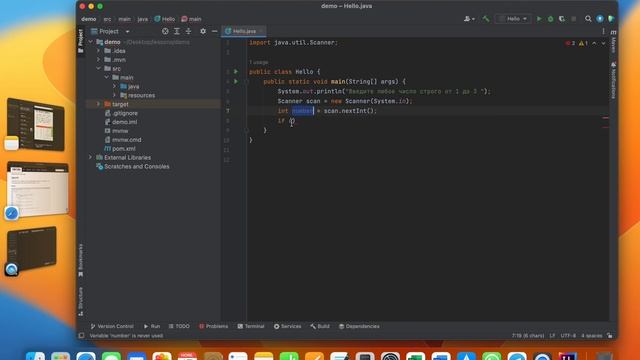Viewport: 640px width, 360px height.
Task: Go to previous highlighted error arrow
Action: click(594, 43)
